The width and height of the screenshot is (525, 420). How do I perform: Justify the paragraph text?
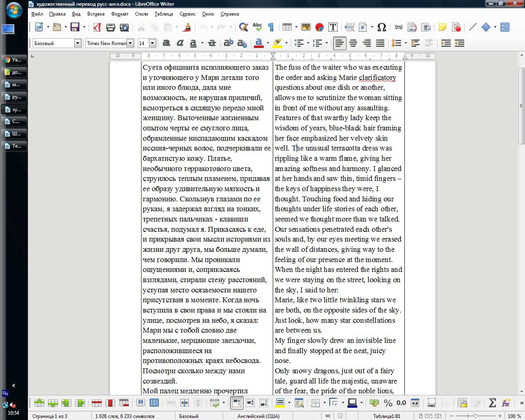tap(380, 43)
